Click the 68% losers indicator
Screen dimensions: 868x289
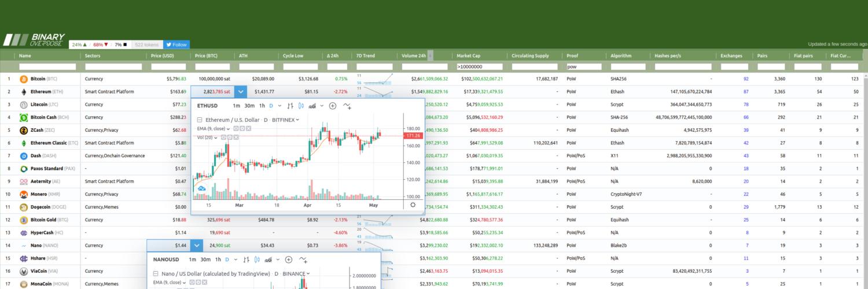click(101, 45)
